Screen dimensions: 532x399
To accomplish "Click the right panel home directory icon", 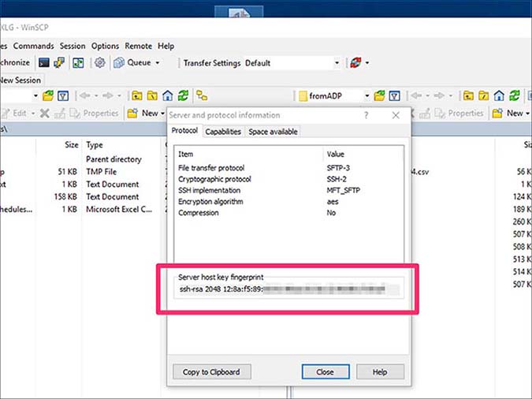I will click(499, 96).
